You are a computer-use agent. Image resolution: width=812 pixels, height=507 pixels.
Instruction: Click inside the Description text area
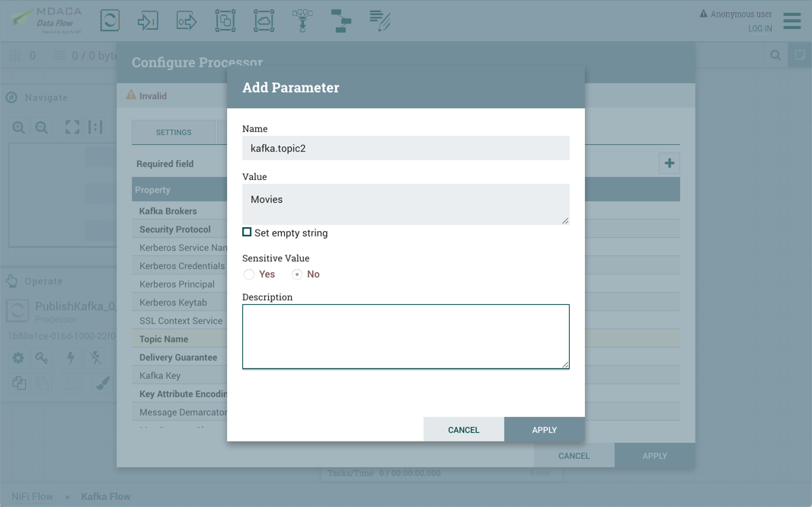[405, 334]
